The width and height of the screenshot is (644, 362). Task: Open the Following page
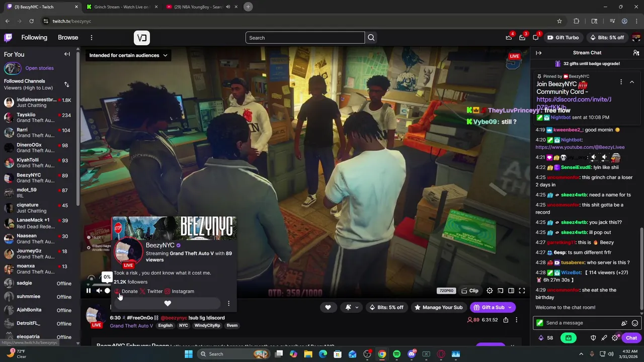point(34,38)
